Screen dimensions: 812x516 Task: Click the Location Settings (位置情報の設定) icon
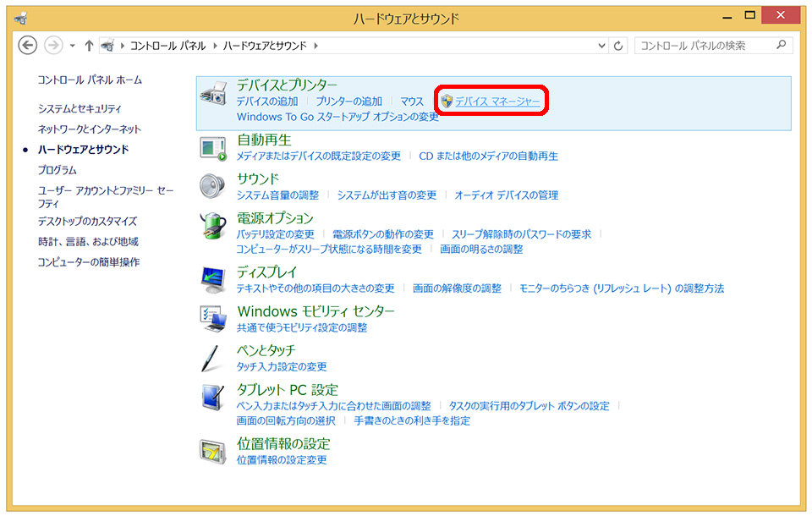coord(213,451)
